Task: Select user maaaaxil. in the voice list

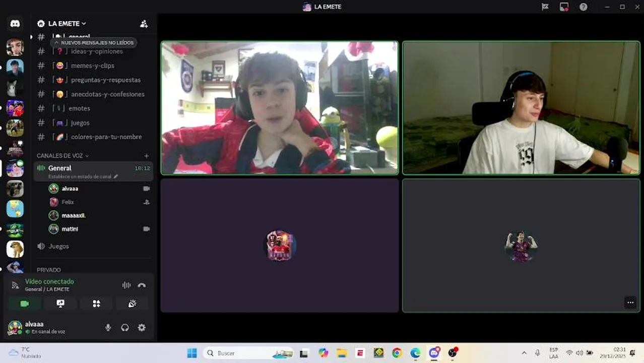Action: pyautogui.click(x=99, y=215)
